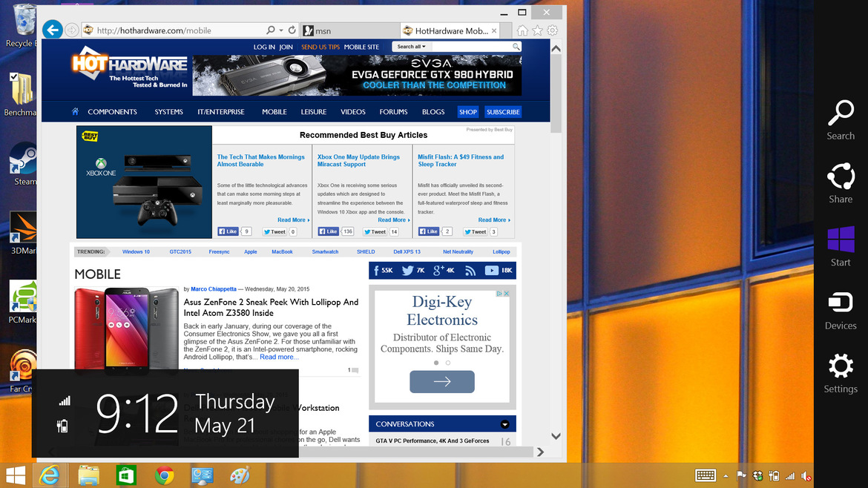Open the Systems menu
This screenshot has height=488, width=868.
[x=169, y=112]
